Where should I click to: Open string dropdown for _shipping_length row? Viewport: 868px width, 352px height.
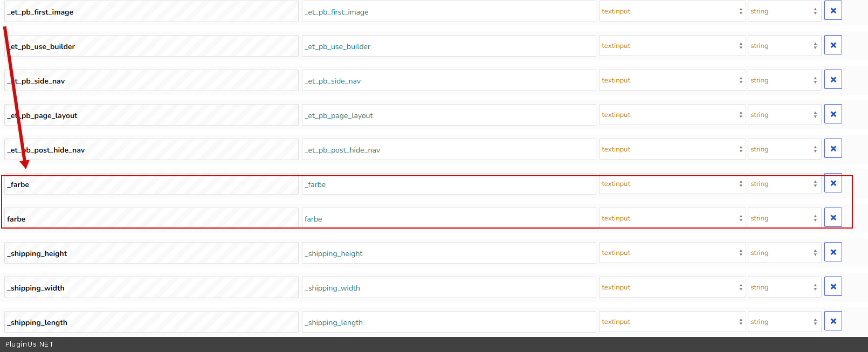784,322
